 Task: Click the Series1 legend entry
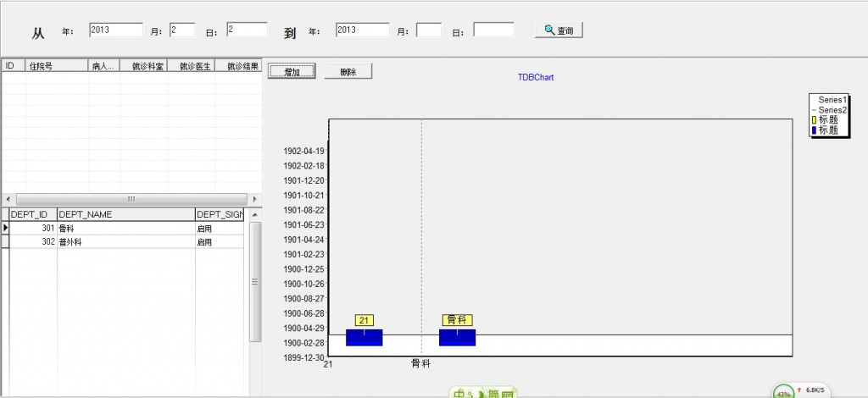point(832,100)
